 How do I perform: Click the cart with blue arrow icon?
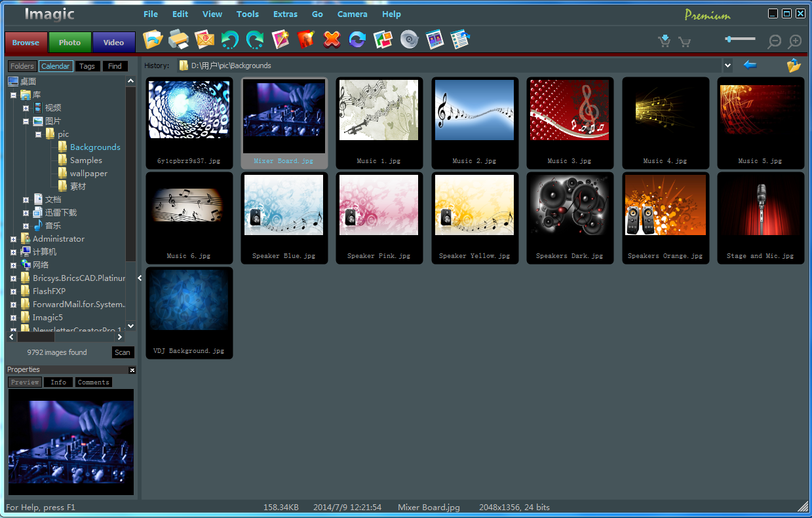(665, 41)
